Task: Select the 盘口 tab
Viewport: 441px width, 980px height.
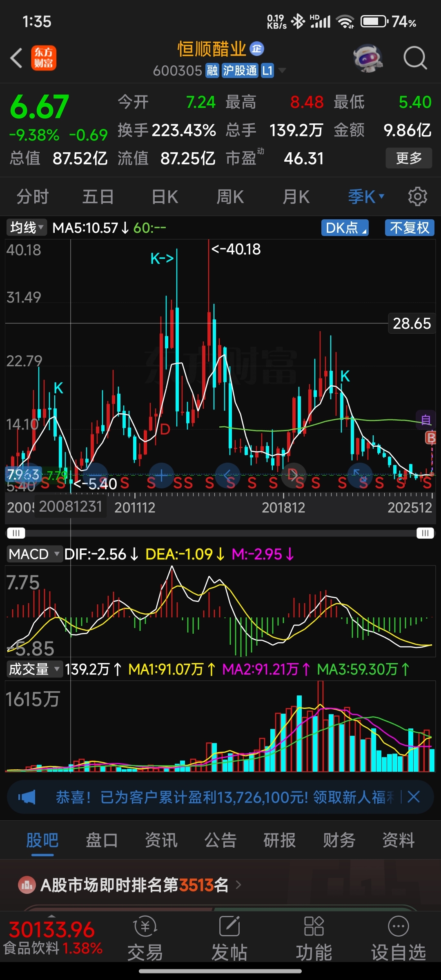Action: point(102,840)
